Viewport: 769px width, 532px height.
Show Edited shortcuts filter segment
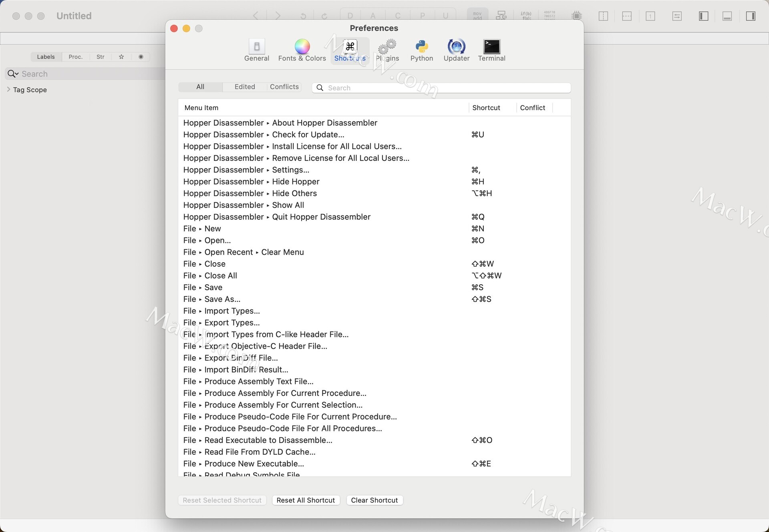pos(245,87)
